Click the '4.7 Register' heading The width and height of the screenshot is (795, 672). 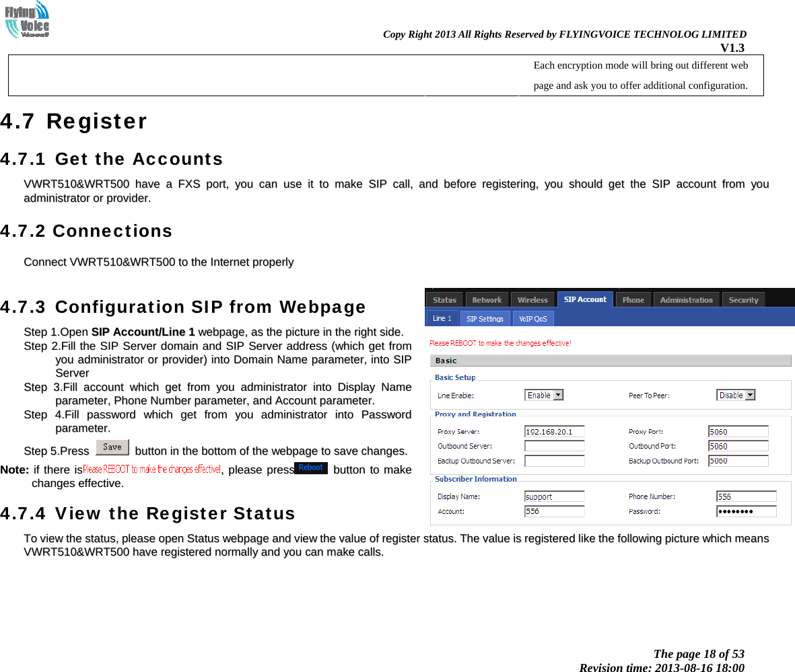[x=73, y=121]
